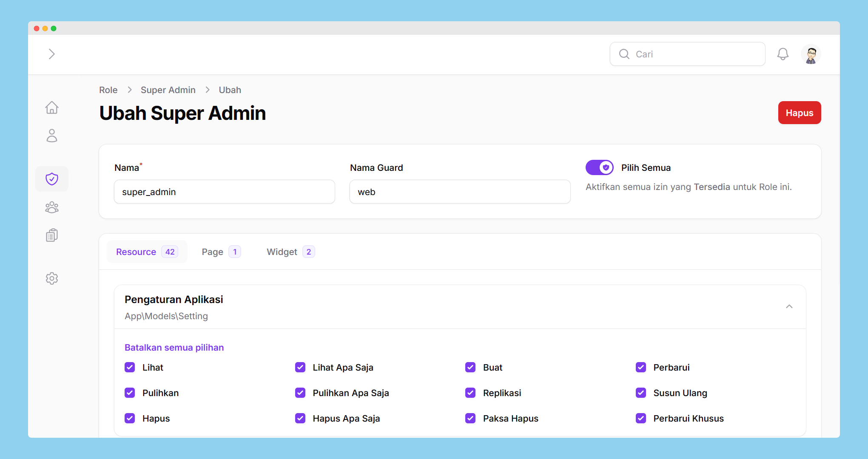The height and width of the screenshot is (459, 868).
Task: Open the user profile sidebar icon
Action: (52, 136)
